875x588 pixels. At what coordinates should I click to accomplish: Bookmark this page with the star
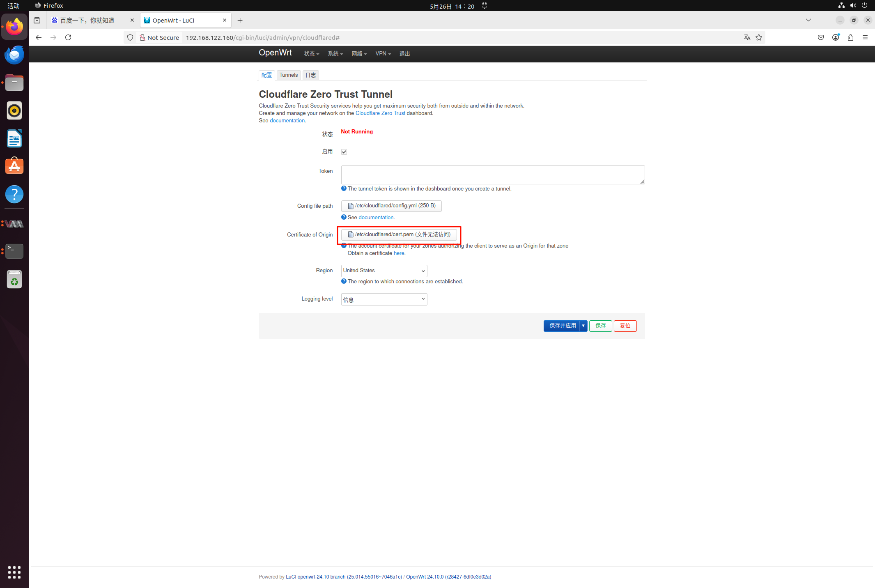coord(759,37)
